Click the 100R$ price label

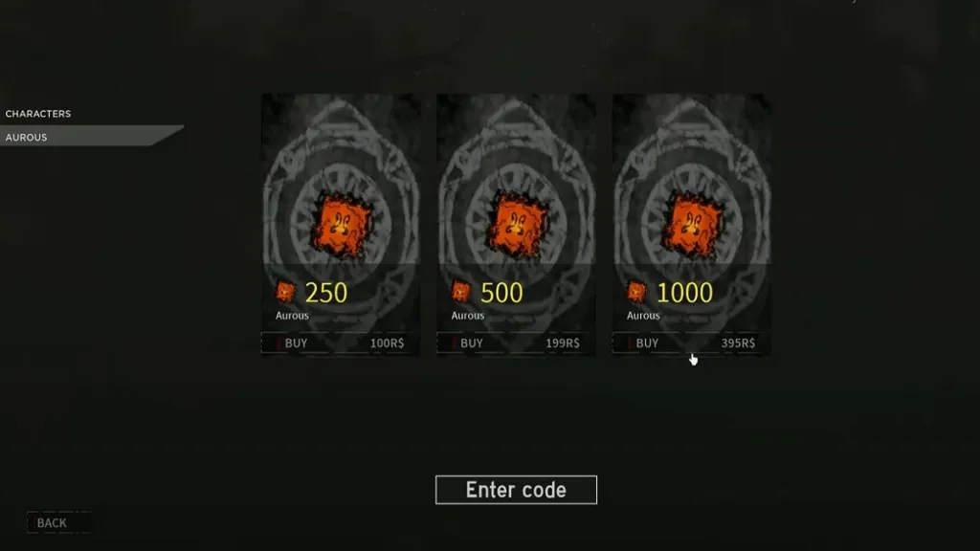pyautogui.click(x=387, y=343)
